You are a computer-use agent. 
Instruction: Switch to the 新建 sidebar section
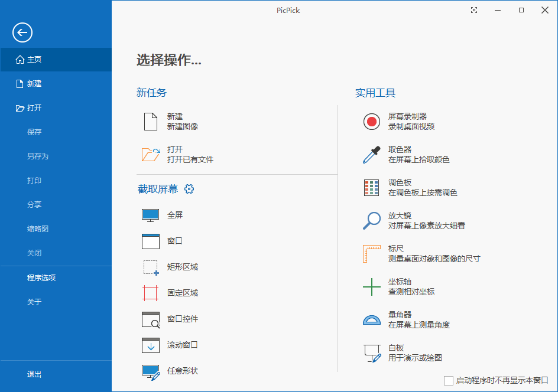[34, 83]
